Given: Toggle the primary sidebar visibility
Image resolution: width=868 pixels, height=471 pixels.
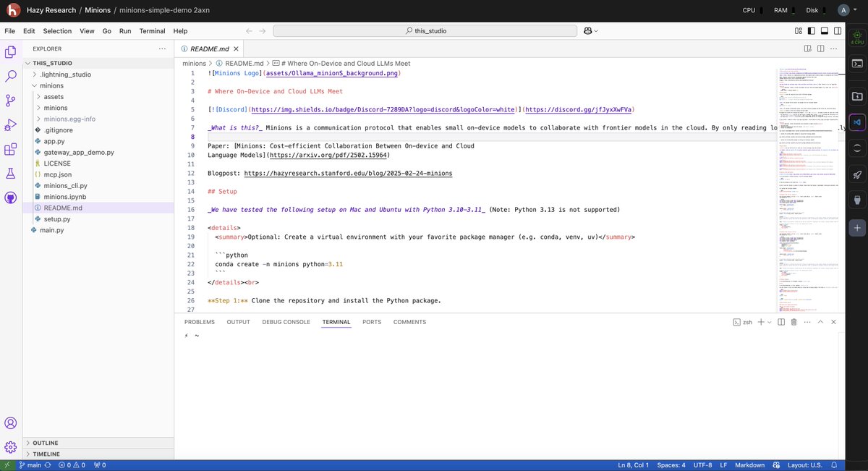Looking at the screenshot, I should click(811, 31).
